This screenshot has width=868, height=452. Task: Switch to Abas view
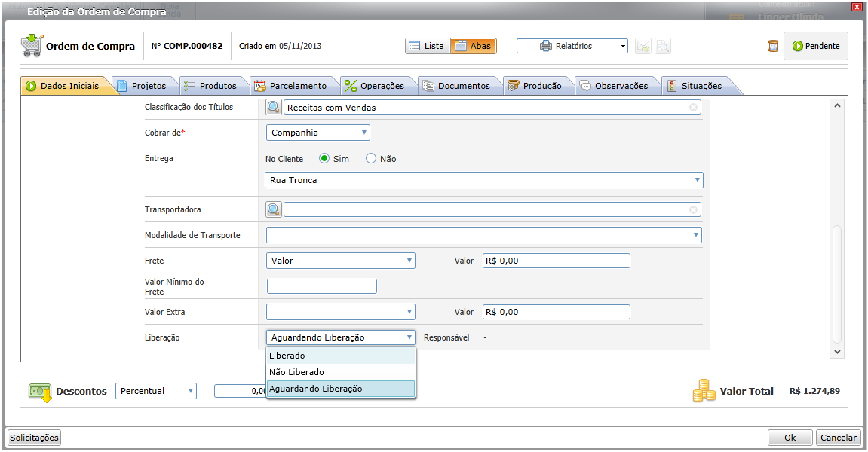click(474, 46)
